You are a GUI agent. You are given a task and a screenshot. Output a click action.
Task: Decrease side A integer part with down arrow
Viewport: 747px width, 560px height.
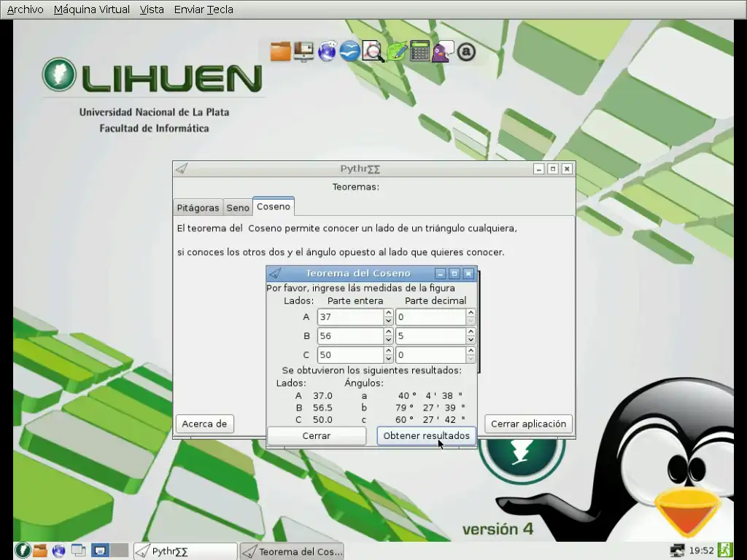(388, 321)
